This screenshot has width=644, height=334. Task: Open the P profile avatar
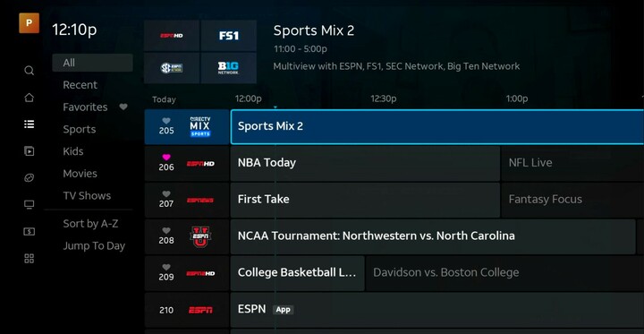click(29, 23)
